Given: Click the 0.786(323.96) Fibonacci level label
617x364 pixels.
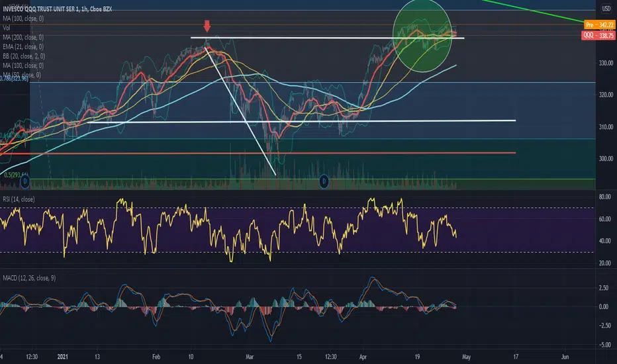Looking at the screenshot, I should pyautogui.click(x=14, y=79).
